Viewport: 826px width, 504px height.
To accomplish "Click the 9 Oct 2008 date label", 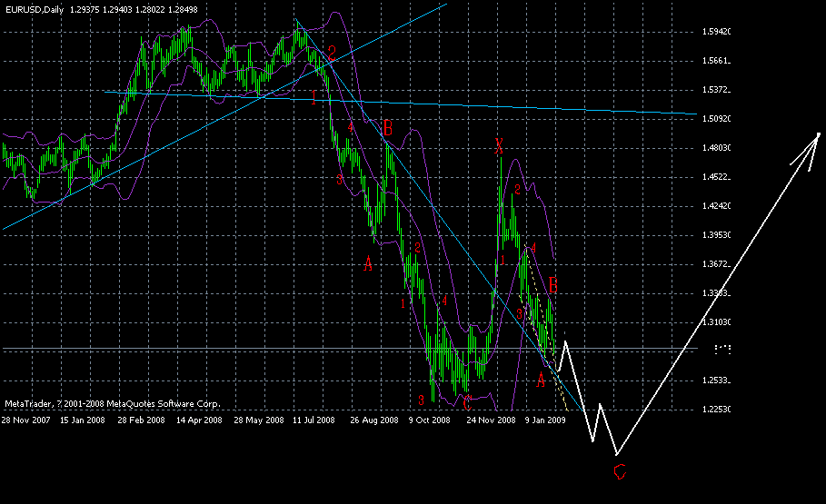I will click(x=429, y=420).
